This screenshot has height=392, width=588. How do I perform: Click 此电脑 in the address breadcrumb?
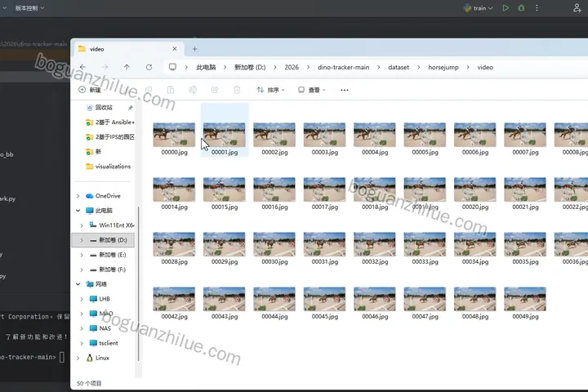(x=206, y=67)
